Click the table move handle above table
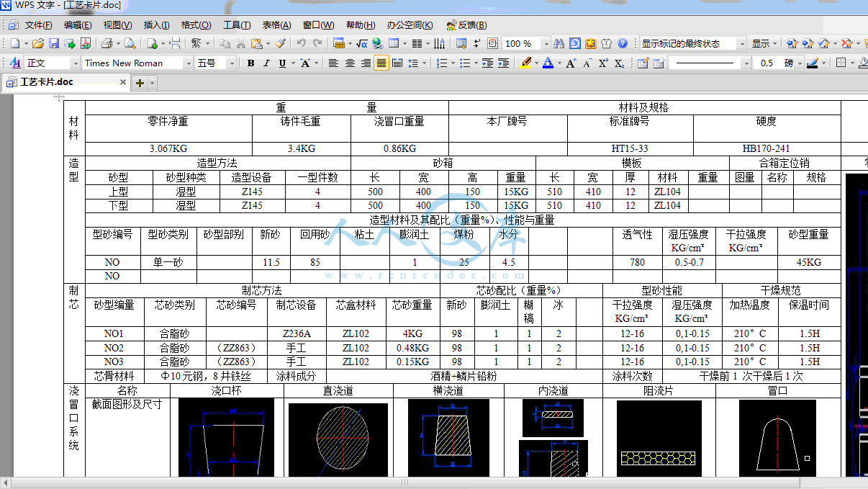Viewport: 868px width, 489px height. coord(60,97)
